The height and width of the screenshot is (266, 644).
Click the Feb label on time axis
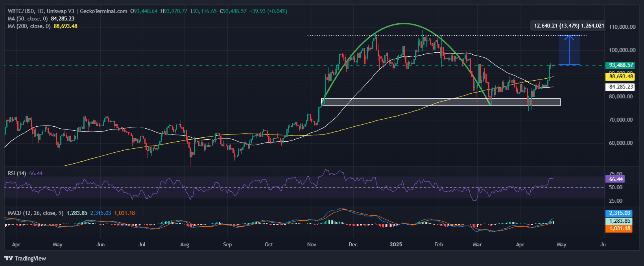(439, 244)
